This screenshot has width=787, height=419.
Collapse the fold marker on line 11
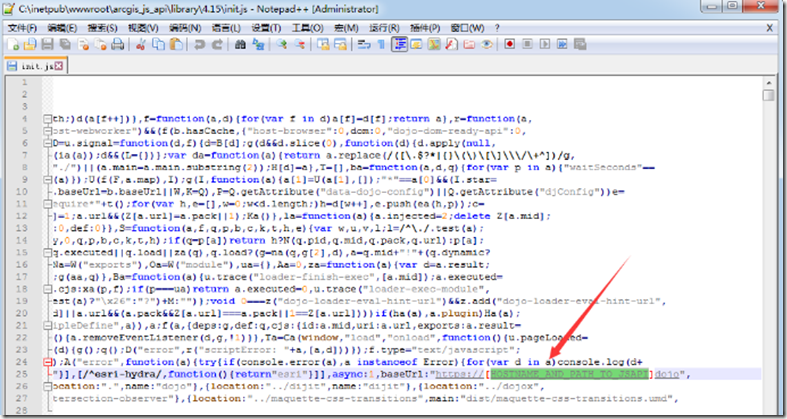pyautogui.click(x=48, y=204)
